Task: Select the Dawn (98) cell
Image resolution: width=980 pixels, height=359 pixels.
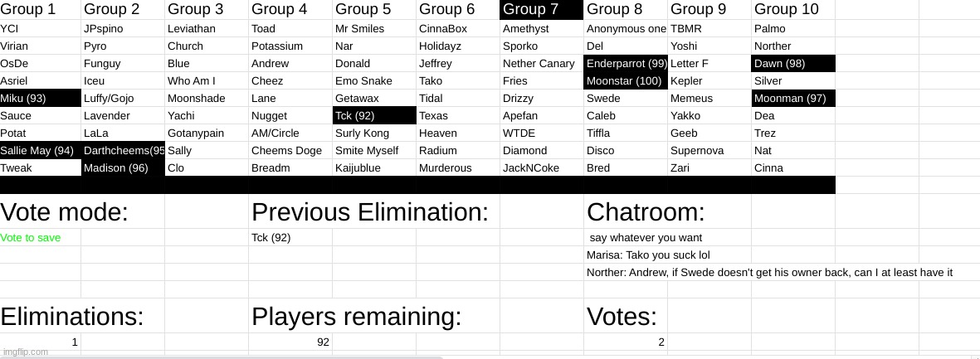Action: (792, 64)
